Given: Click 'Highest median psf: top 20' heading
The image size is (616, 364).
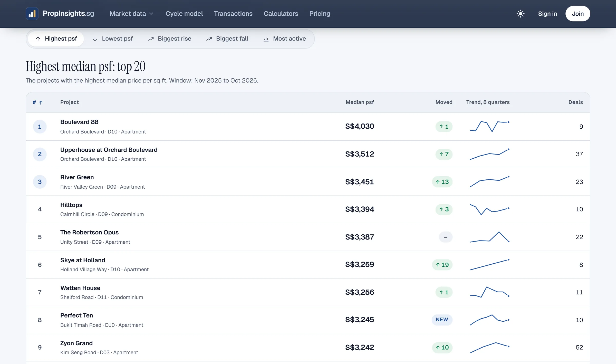Looking at the screenshot, I should tap(85, 66).
